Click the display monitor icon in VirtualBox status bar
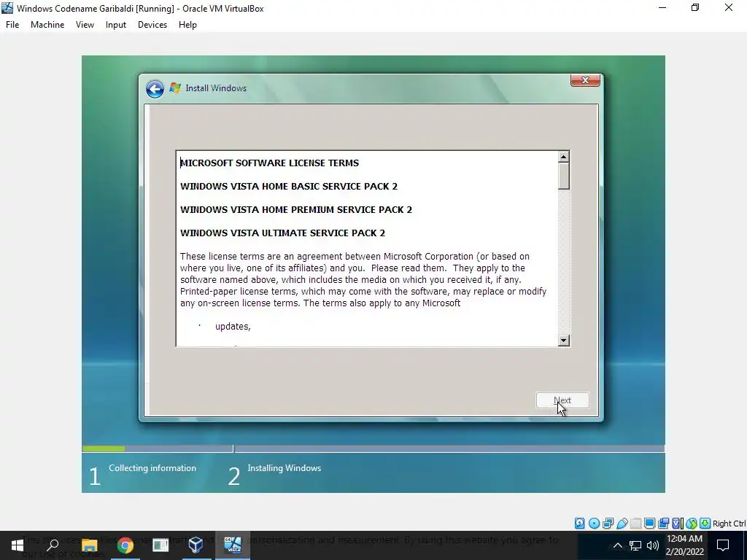This screenshot has width=747, height=560. 649,524
